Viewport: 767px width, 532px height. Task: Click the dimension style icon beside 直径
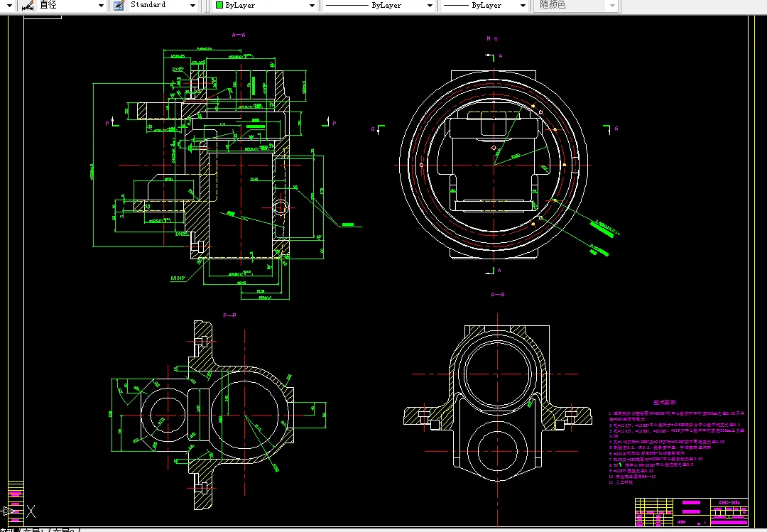[x=27, y=6]
